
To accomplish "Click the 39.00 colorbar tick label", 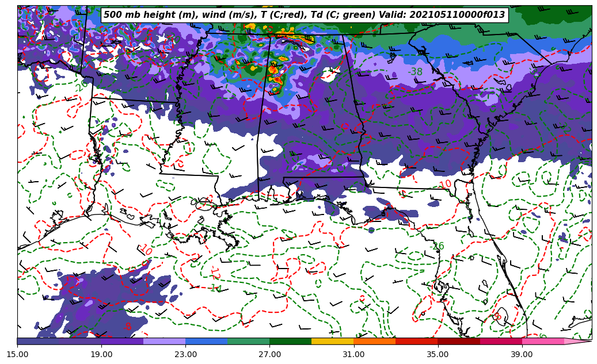I will 522,354.
